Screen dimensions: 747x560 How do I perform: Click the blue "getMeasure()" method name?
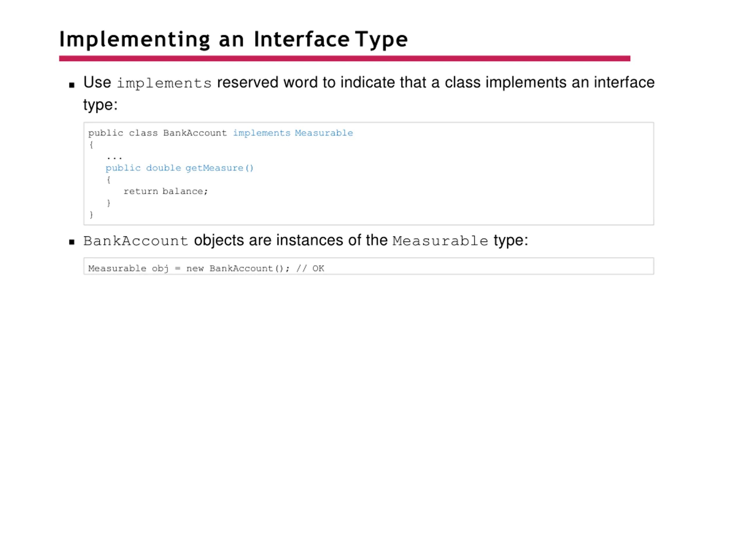tap(219, 168)
